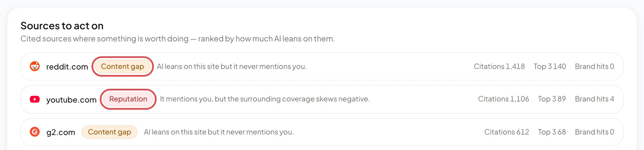Image resolution: width=644 pixels, height=150 pixels.
Task: Click the YouTube logo icon
Action: pos(35,99)
